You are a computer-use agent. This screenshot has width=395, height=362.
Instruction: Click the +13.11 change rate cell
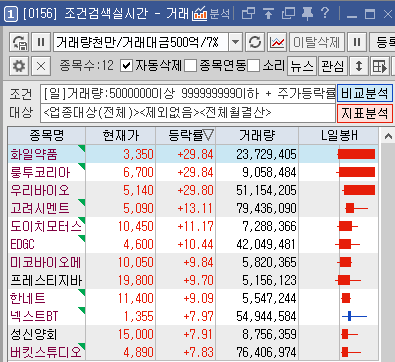click(195, 208)
